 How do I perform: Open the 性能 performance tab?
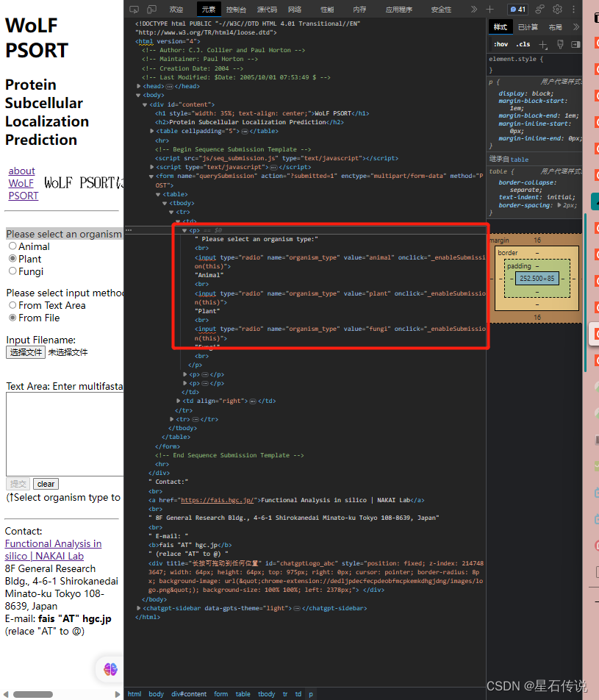click(327, 10)
